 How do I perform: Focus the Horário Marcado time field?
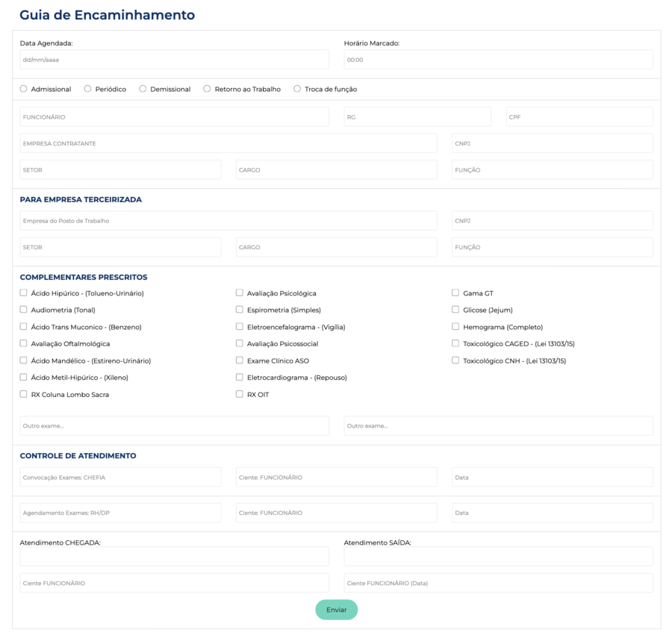pos(498,60)
